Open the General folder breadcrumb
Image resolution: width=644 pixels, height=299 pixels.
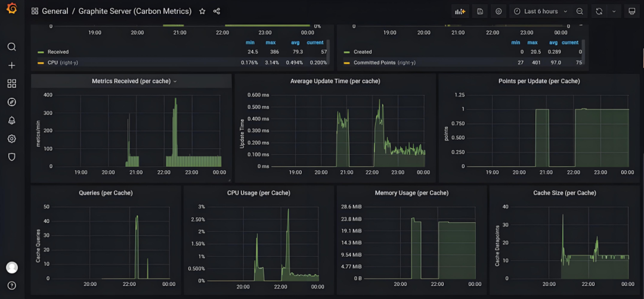pos(55,11)
